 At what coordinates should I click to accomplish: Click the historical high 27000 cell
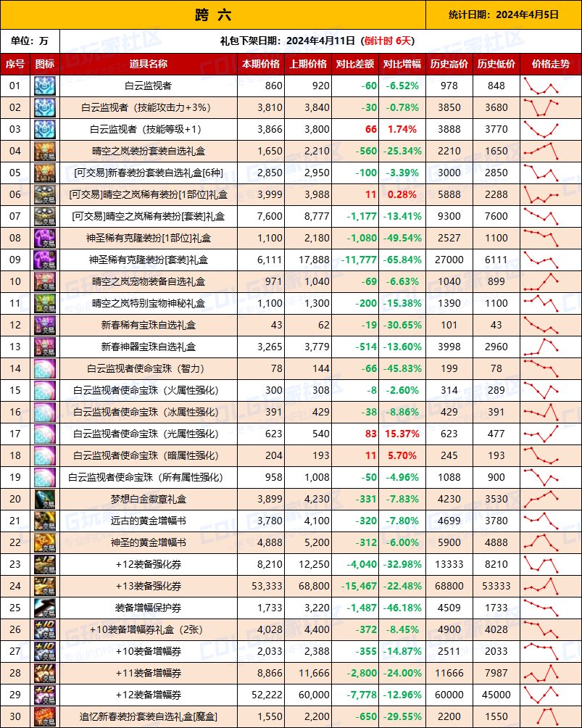449,260
